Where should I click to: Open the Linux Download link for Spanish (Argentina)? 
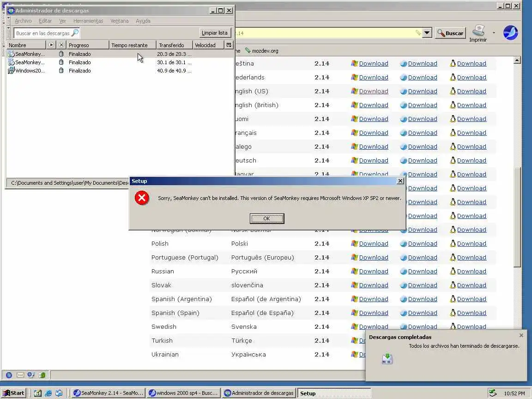(x=471, y=299)
